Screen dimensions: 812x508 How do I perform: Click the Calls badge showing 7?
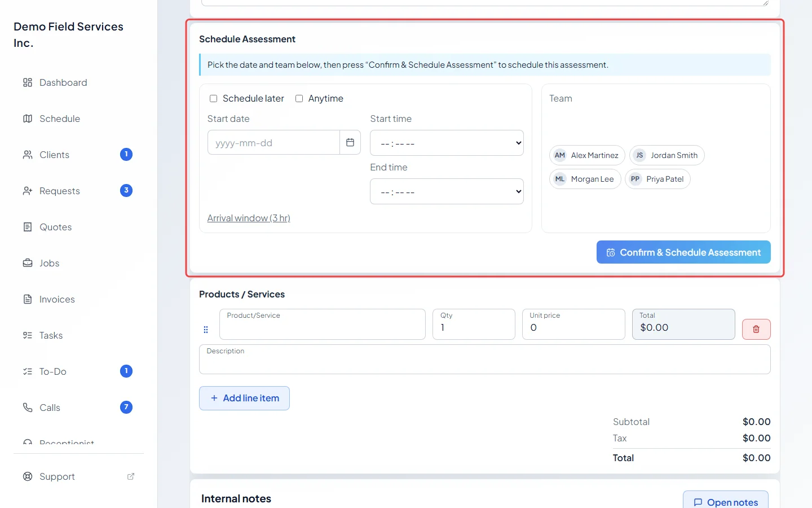click(x=126, y=408)
